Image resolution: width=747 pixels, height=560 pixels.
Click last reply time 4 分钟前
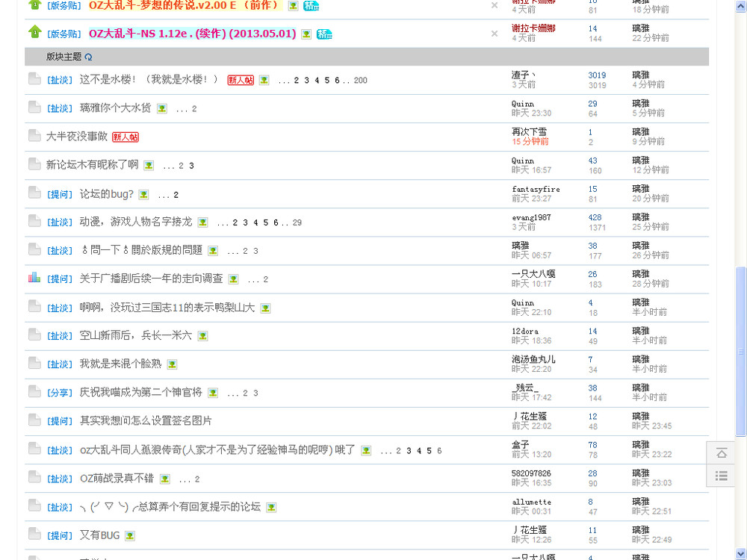pos(648,85)
